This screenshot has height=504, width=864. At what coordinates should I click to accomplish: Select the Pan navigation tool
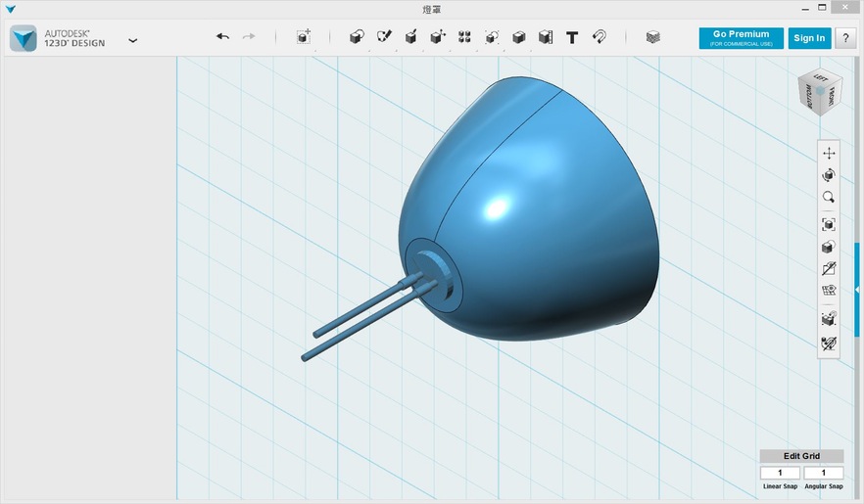tap(828, 153)
